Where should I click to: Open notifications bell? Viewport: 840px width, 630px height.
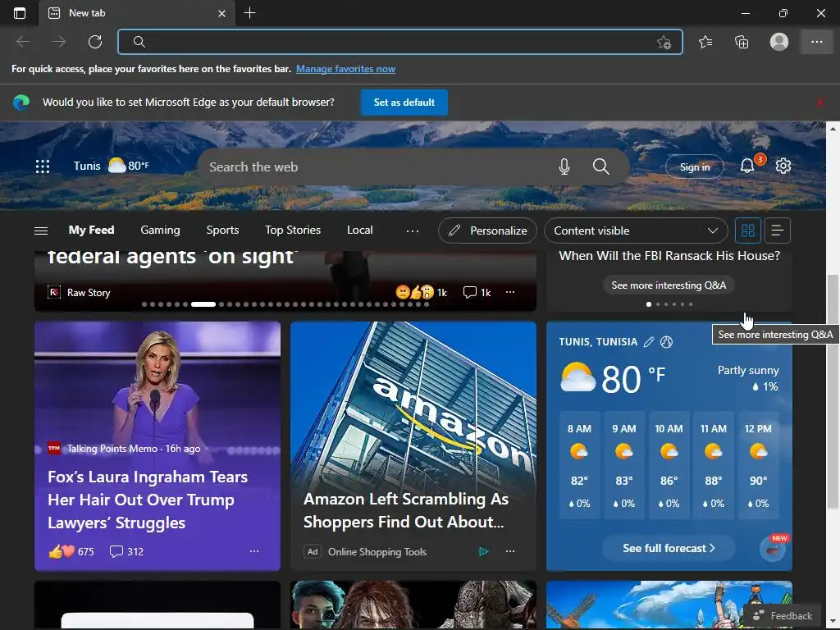pyautogui.click(x=746, y=166)
